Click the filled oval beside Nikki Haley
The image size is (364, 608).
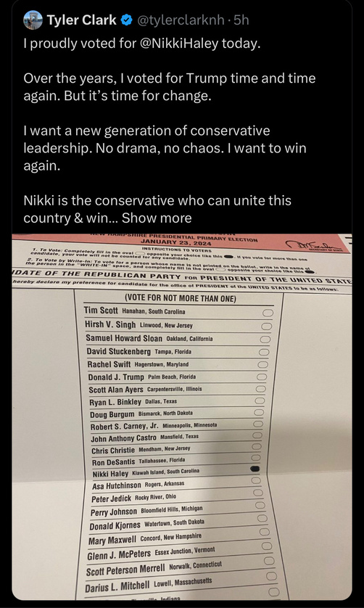tap(255, 469)
